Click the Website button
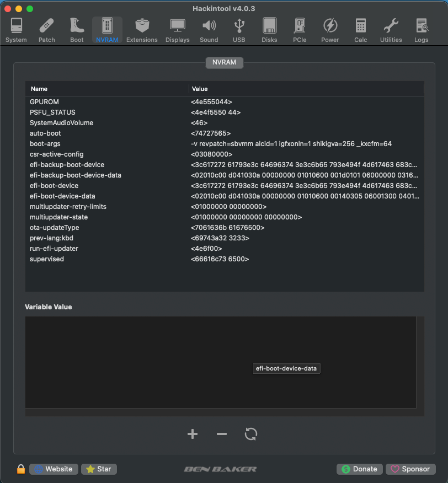Viewport: 448px width, 483px height. point(54,469)
